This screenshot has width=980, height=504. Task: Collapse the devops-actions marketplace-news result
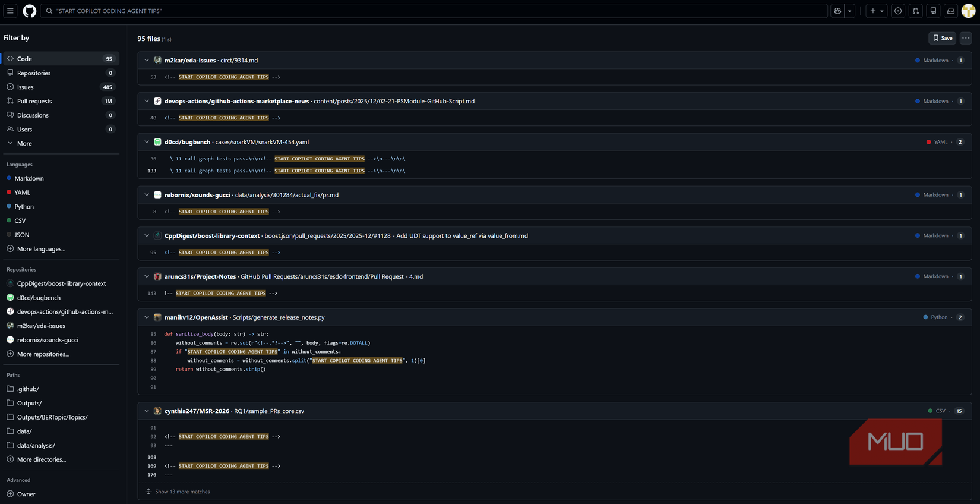147,101
